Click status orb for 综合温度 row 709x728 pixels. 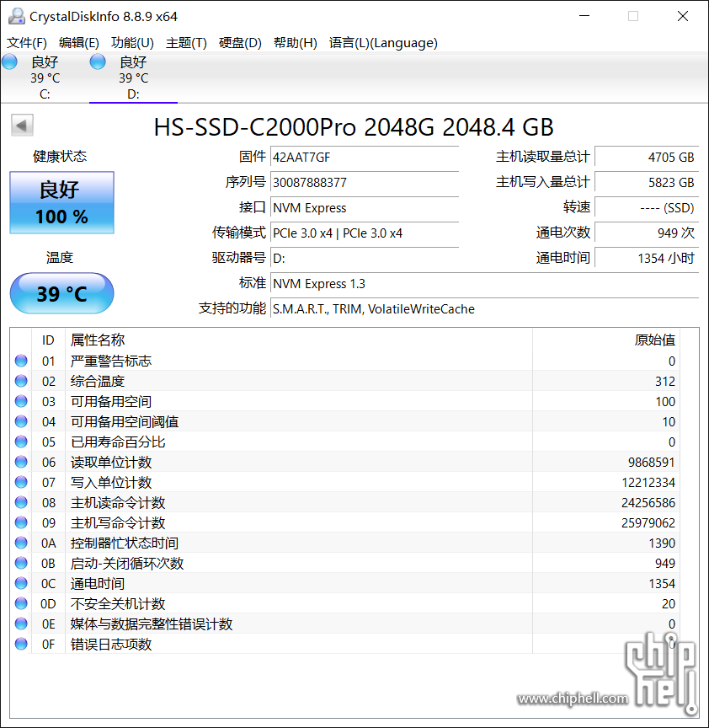tap(21, 381)
